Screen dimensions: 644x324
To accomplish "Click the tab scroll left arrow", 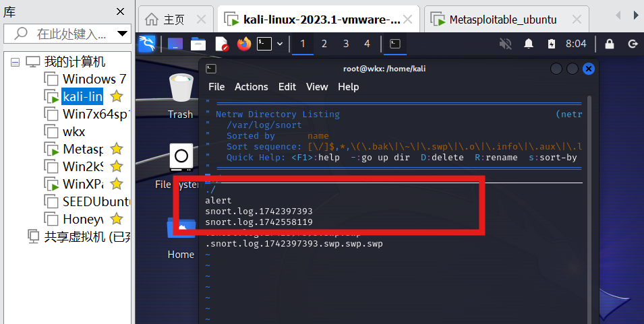I will [618, 15].
